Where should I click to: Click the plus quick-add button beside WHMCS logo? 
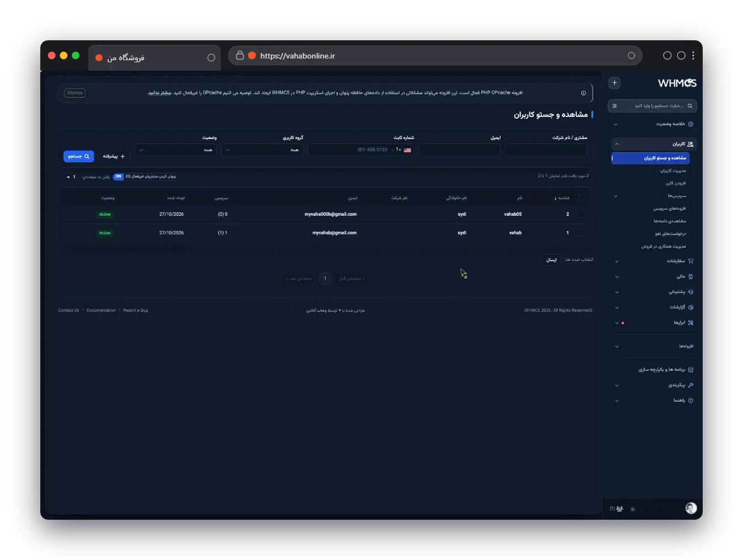pos(614,83)
